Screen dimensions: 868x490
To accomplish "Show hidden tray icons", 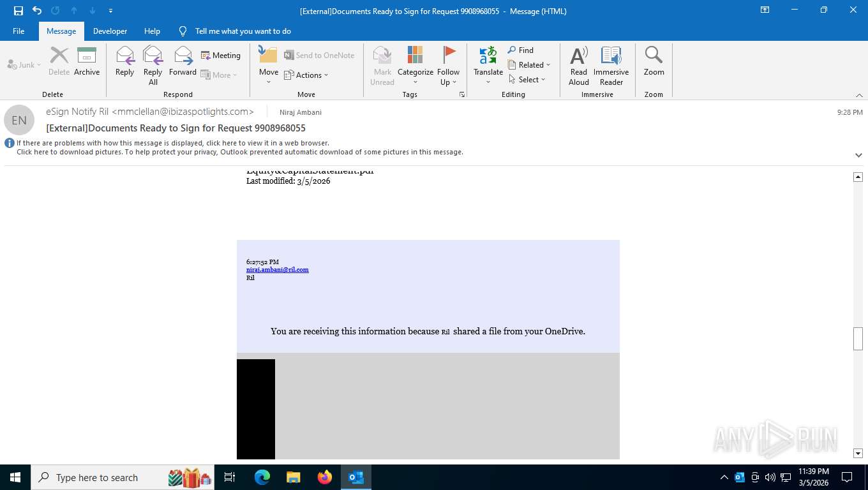I will 724,477.
